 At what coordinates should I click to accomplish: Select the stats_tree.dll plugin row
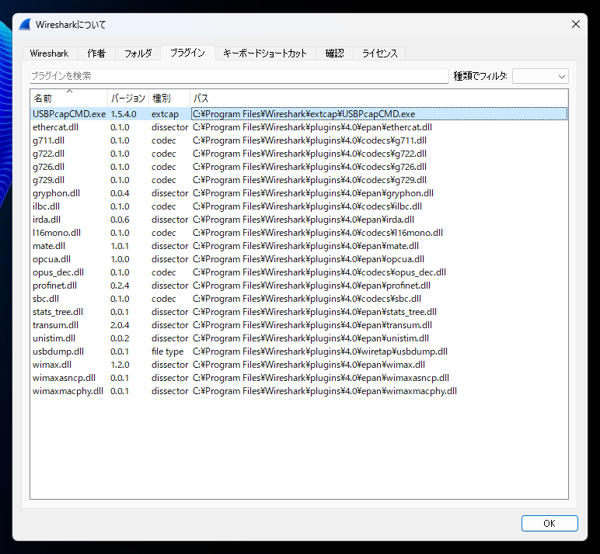[299, 312]
